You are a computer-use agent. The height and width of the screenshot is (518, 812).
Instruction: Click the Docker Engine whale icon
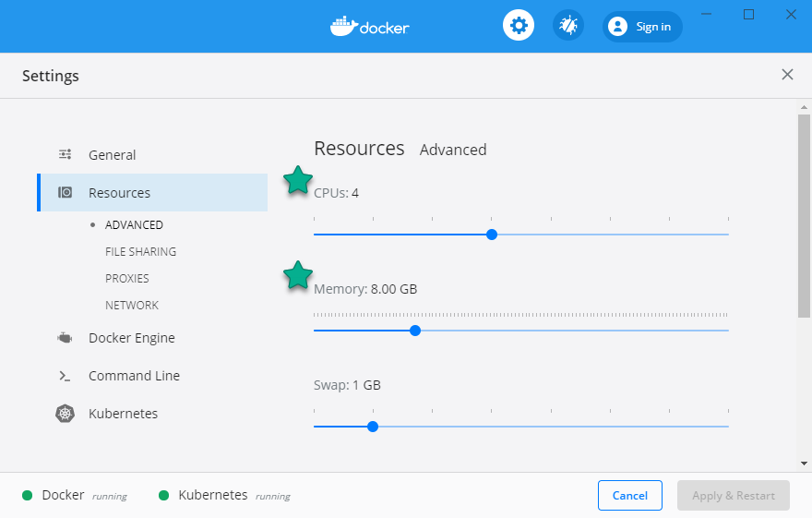pyautogui.click(x=65, y=338)
